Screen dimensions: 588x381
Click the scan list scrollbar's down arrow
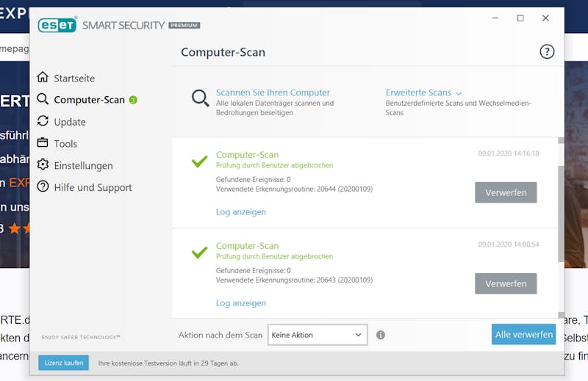click(561, 315)
